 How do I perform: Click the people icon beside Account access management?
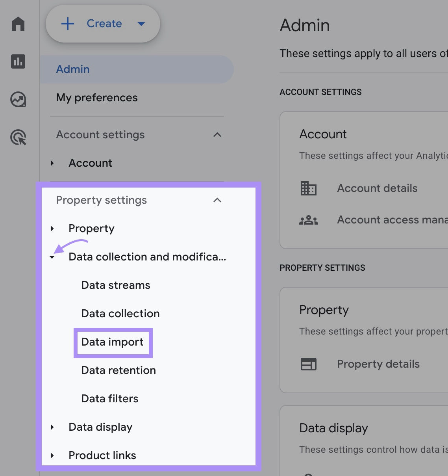[309, 220]
